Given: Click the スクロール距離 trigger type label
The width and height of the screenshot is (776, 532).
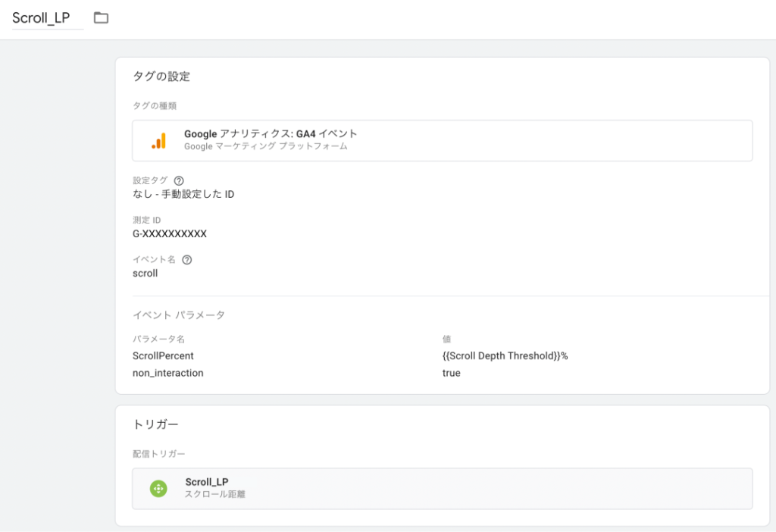Looking at the screenshot, I should tap(215, 495).
